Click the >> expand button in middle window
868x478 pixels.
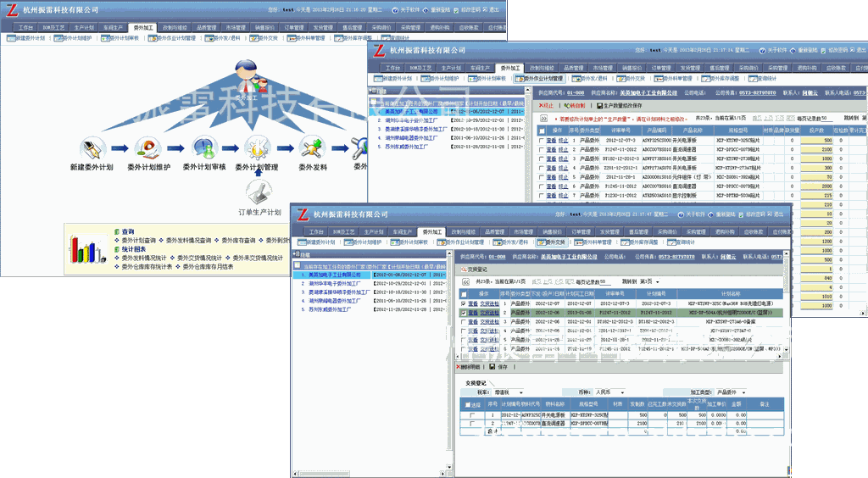[x=543, y=119]
